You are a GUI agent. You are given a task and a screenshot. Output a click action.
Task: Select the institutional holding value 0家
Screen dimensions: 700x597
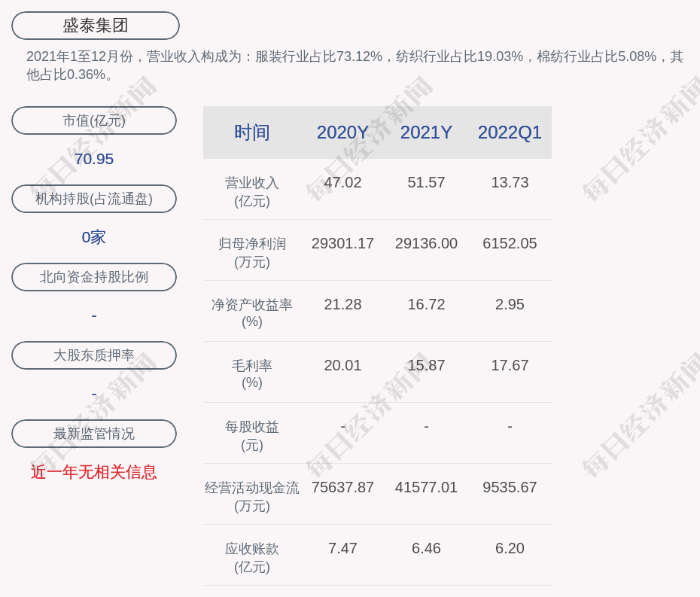pos(94,237)
